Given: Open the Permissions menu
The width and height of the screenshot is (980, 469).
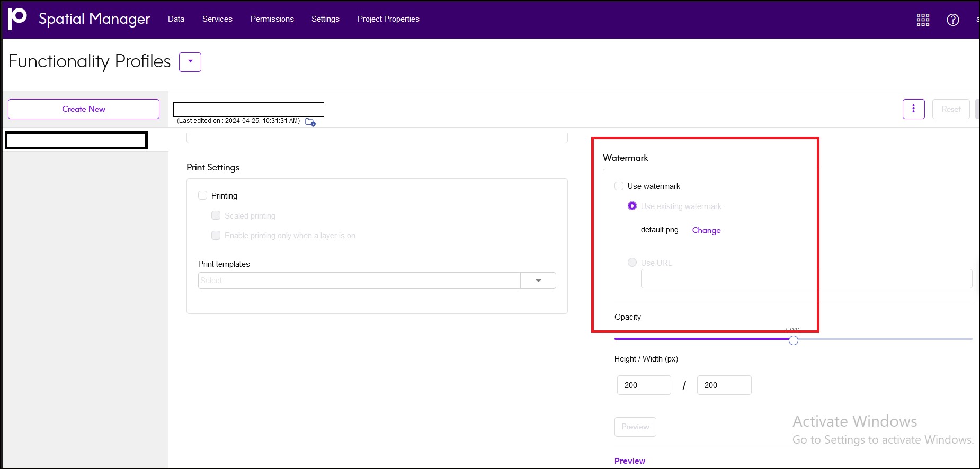Looking at the screenshot, I should [x=272, y=19].
